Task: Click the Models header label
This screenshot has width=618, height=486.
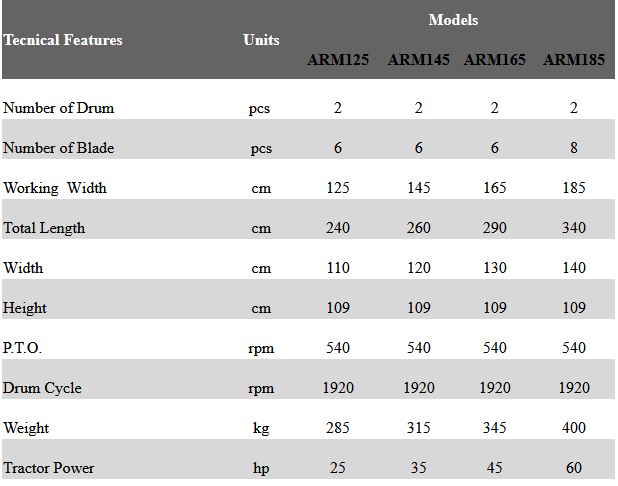Action: [x=453, y=20]
